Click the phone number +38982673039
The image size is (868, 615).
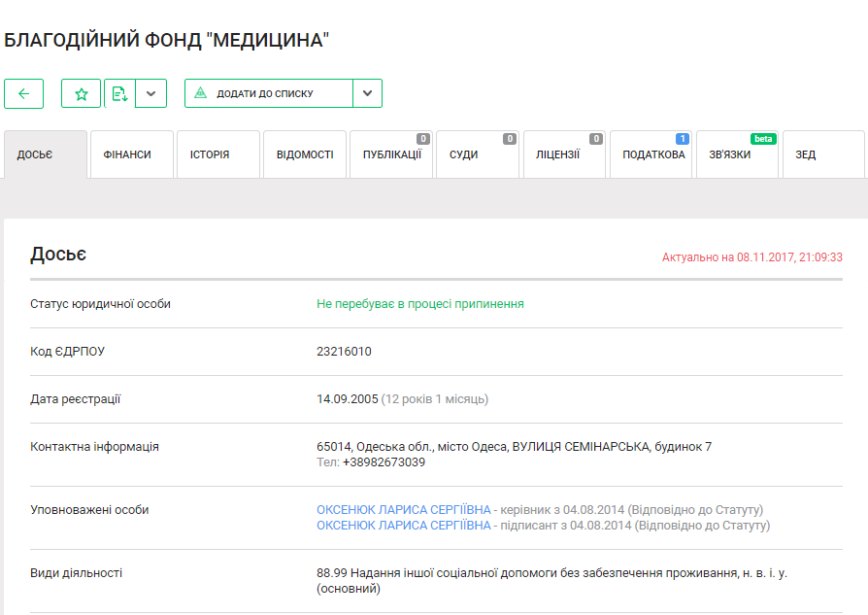pos(384,462)
